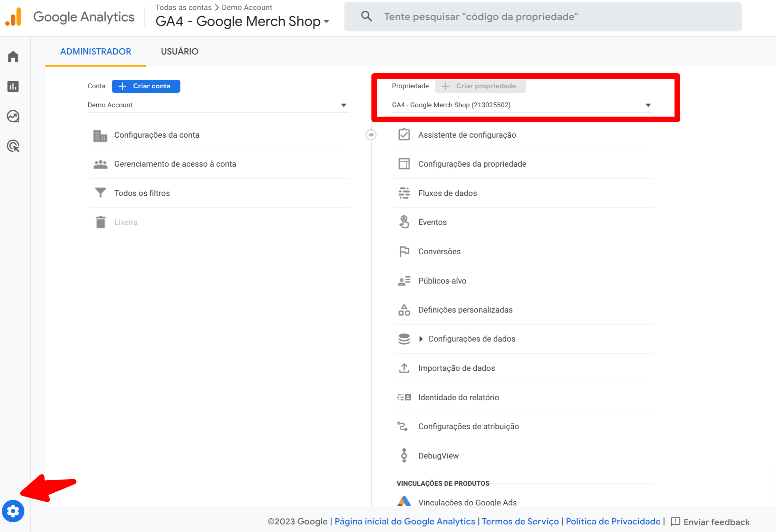The height and width of the screenshot is (532, 776).
Task: Switch to the USUÁRIO tab
Action: tap(180, 51)
